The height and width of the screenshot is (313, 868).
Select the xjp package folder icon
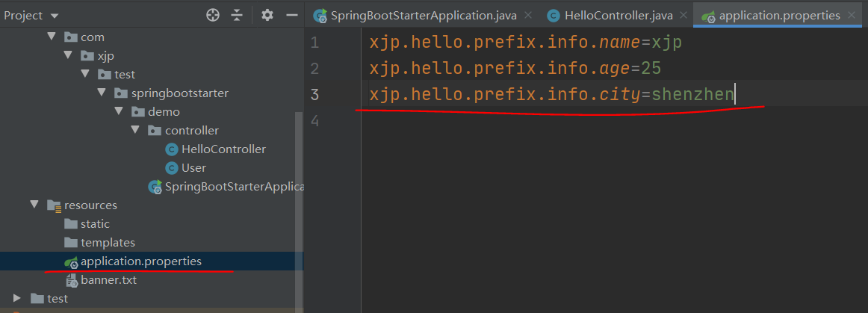(x=87, y=56)
